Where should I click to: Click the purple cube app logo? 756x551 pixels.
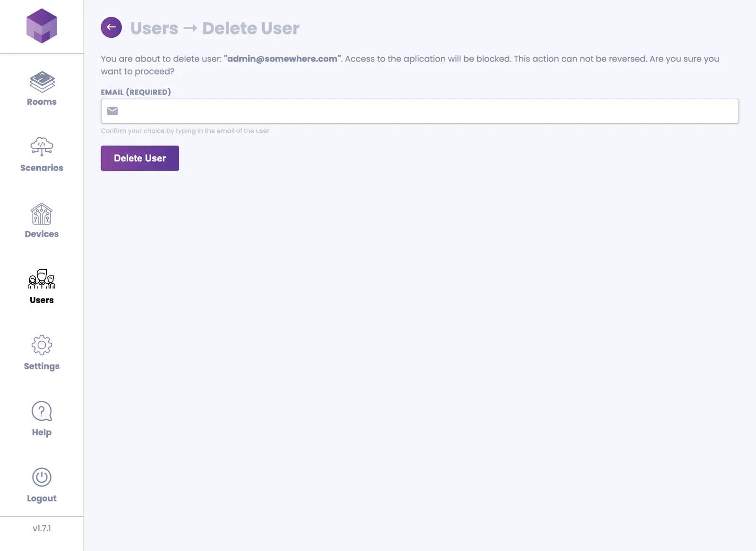tap(42, 26)
